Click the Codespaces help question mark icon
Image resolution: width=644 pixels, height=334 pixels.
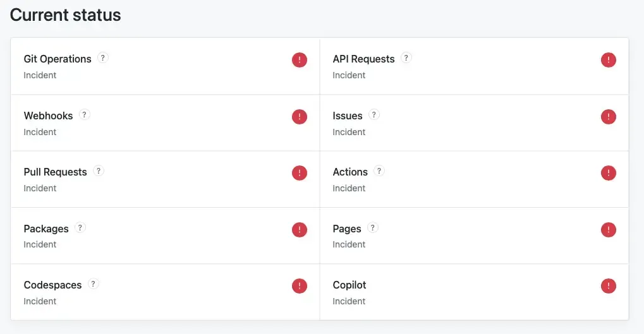pyautogui.click(x=94, y=283)
